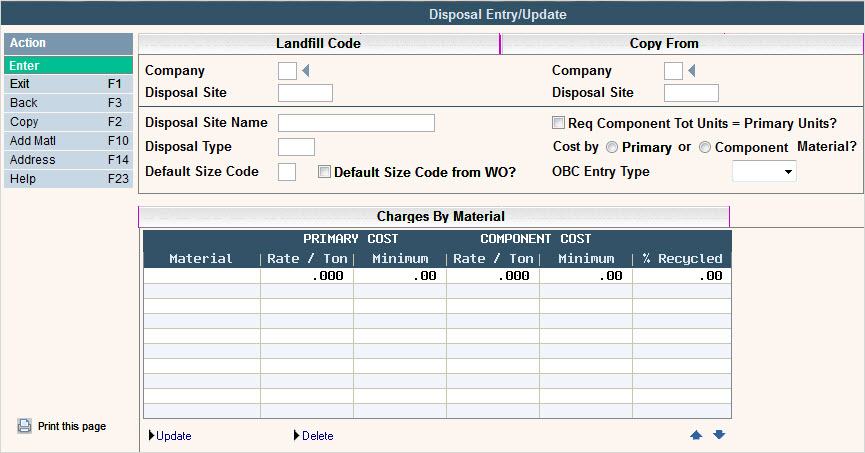Select Cost by Primary radio button
865x453 pixels.
click(x=612, y=147)
